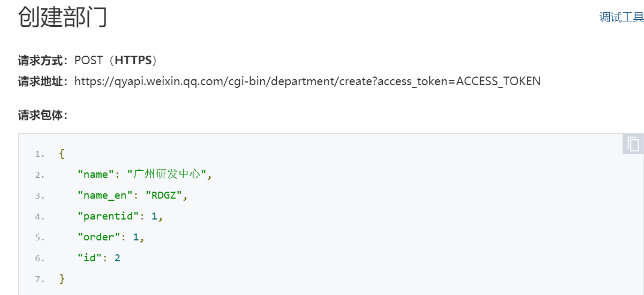Click the request URL text
Screen dimensions: 644x295
coord(307,81)
